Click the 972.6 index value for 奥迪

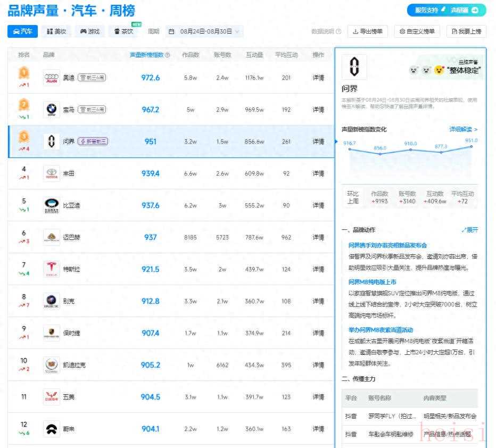coord(151,78)
